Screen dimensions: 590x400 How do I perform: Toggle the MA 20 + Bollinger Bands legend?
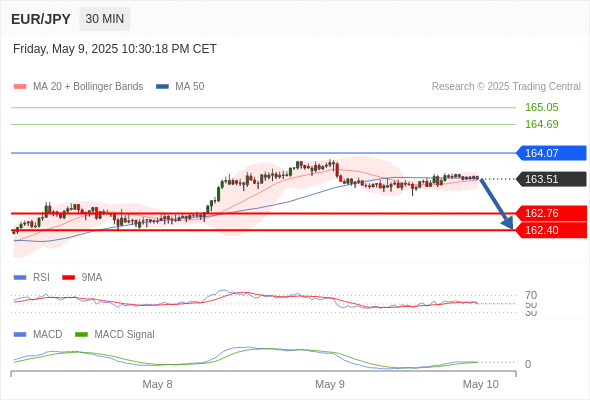tap(88, 87)
